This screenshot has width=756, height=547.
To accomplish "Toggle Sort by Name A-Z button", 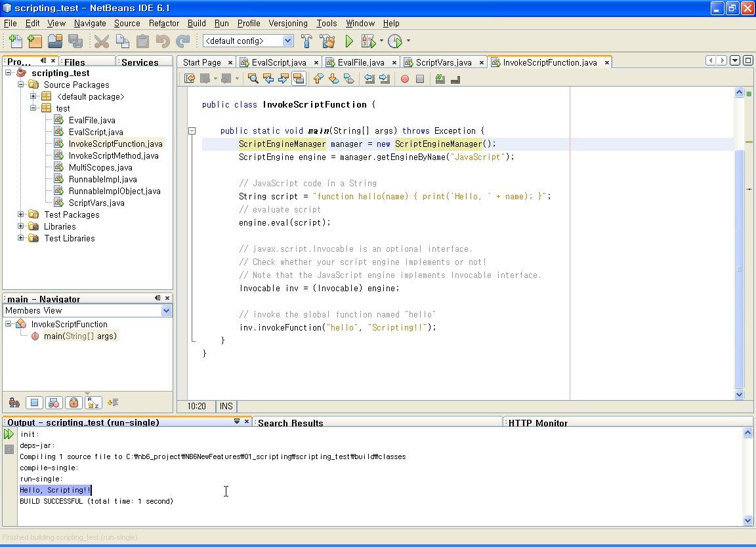I will (94, 403).
